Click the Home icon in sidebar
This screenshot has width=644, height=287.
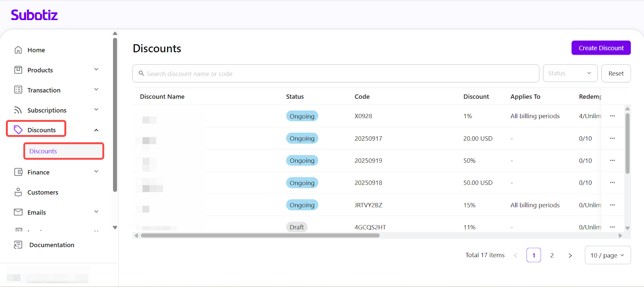click(x=18, y=50)
